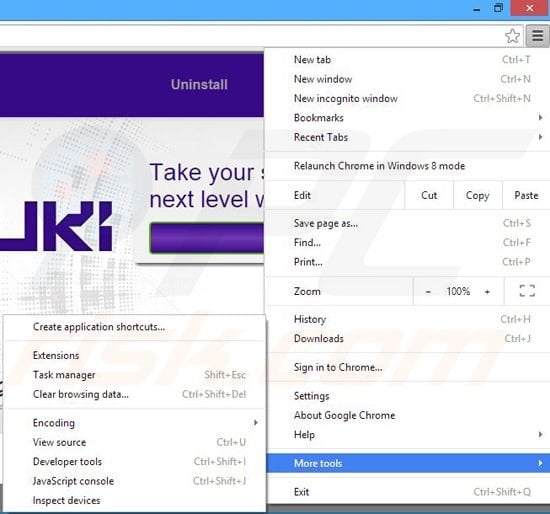Viewport: 550px width, 514px height.
Task: Select New tab menu item
Action: click(408, 60)
